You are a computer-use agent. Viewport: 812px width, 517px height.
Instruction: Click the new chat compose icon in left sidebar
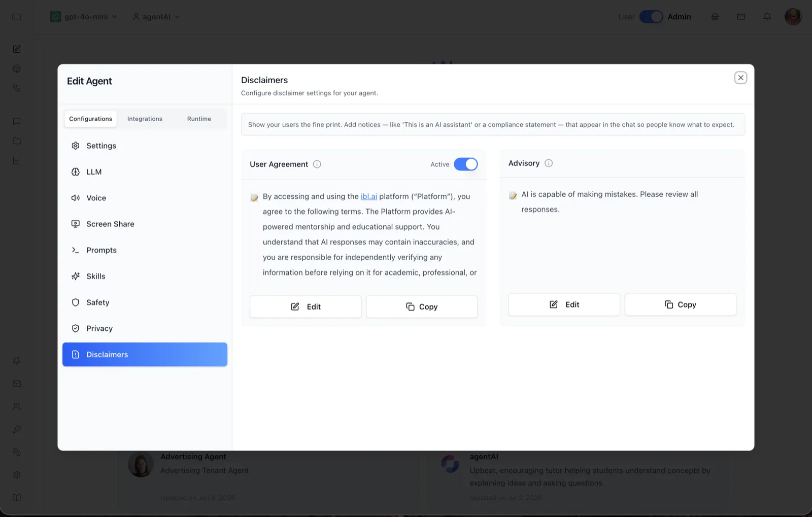point(17,49)
